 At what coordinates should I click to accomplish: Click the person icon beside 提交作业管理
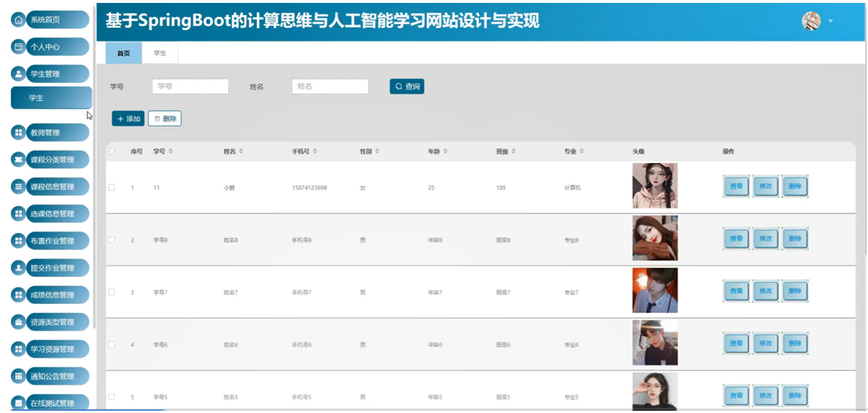(x=18, y=268)
